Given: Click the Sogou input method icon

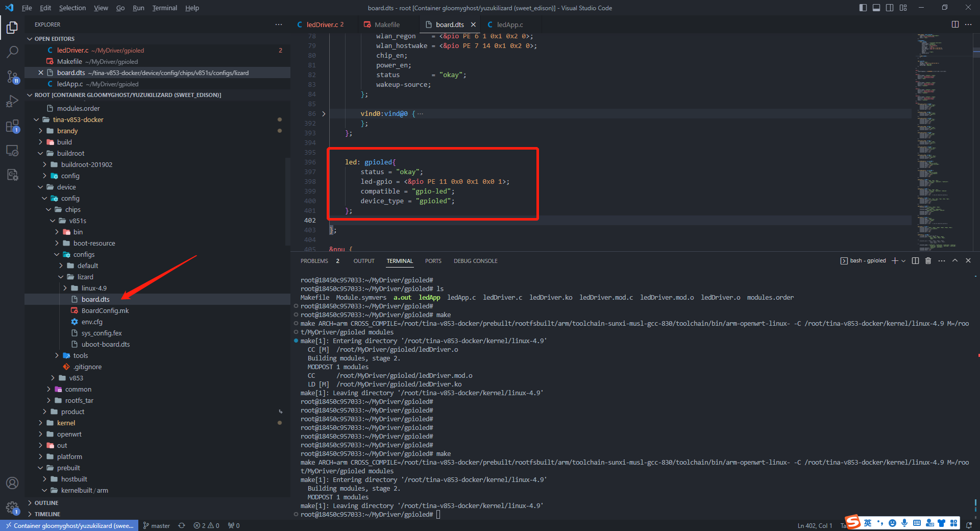Looking at the screenshot, I should pyautogui.click(x=853, y=522).
